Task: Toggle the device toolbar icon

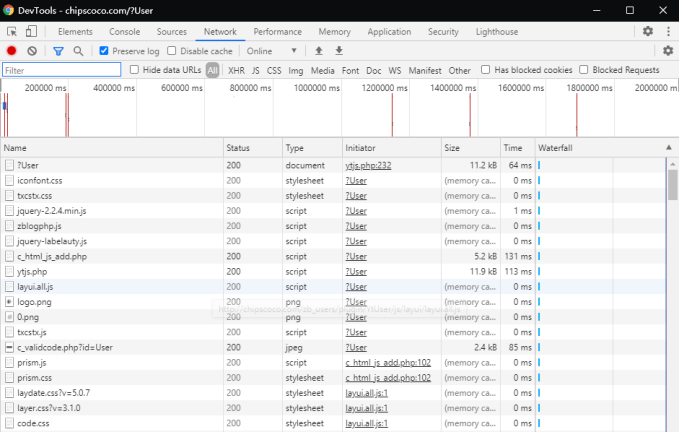Action: tap(31, 31)
